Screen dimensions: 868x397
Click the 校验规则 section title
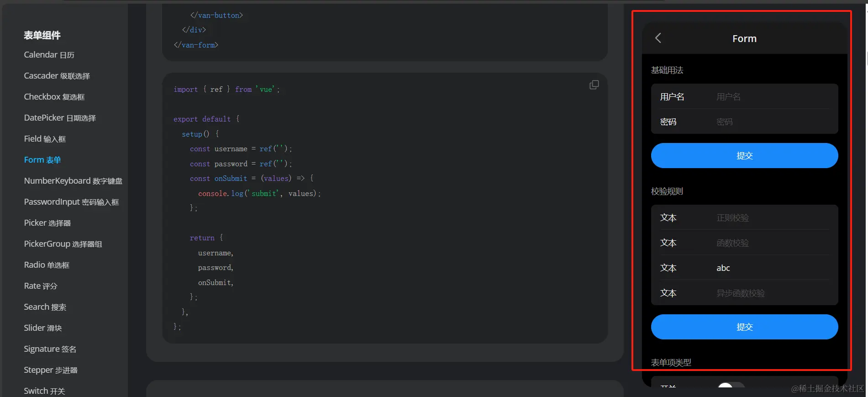(667, 191)
